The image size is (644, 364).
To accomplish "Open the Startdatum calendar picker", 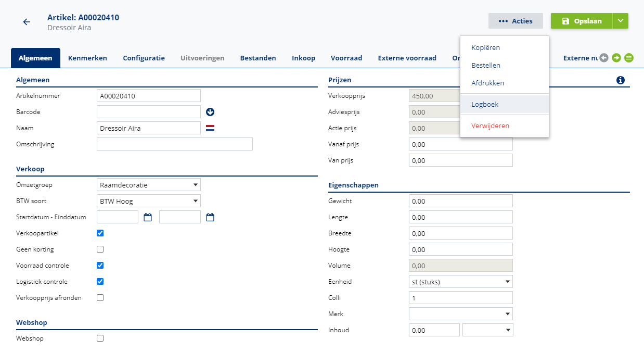I will [x=148, y=217].
